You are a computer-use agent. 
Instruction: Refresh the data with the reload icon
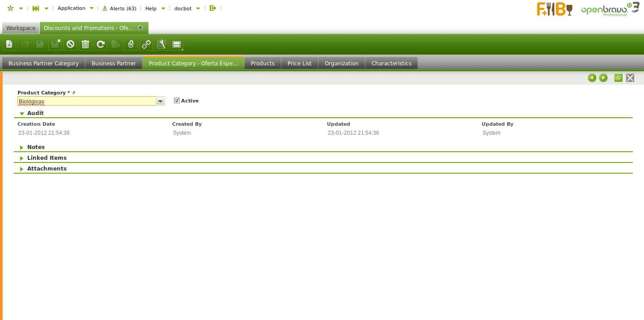[x=101, y=44]
